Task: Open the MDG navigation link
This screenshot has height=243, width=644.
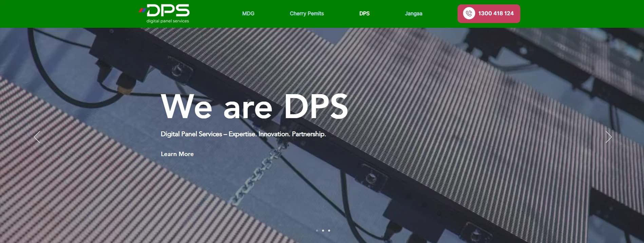Action: 248,14
